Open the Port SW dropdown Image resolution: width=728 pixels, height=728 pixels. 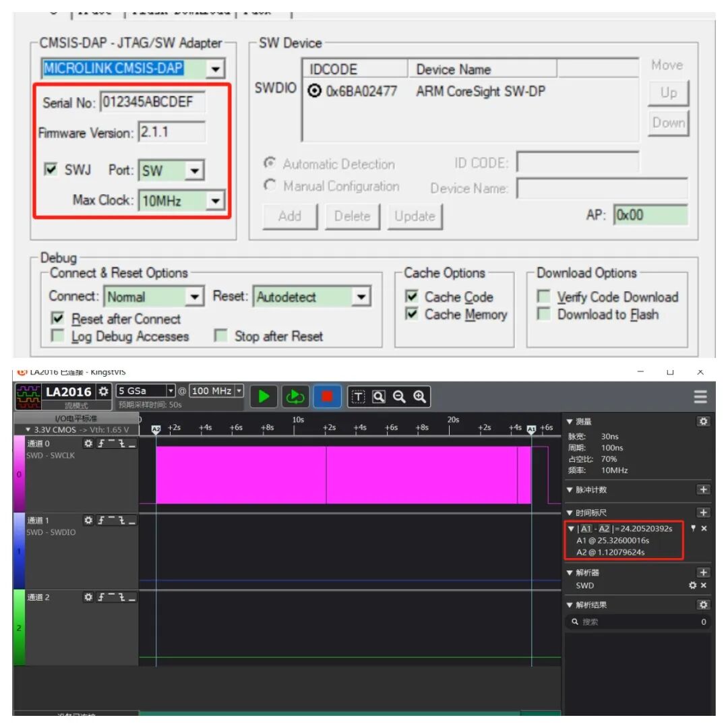(194, 171)
